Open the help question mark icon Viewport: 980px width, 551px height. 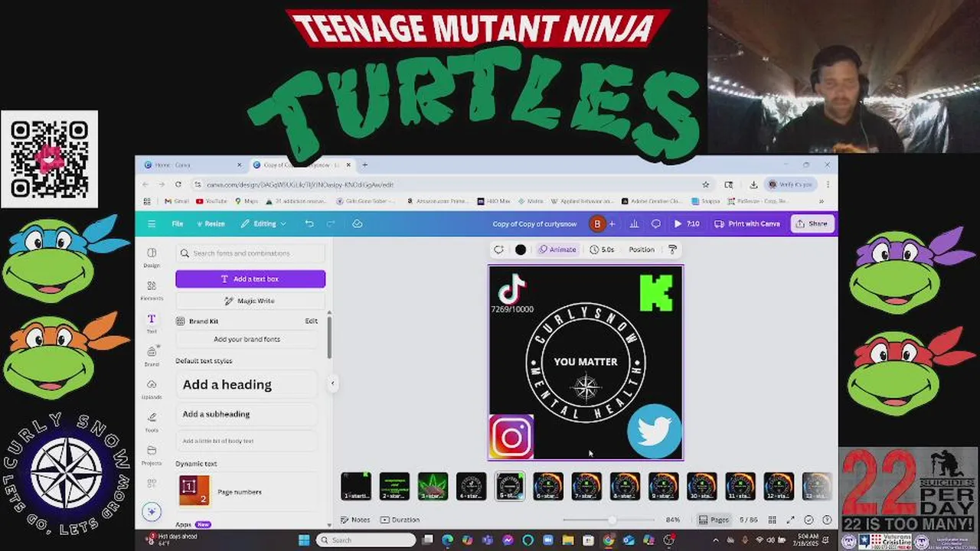point(827,520)
